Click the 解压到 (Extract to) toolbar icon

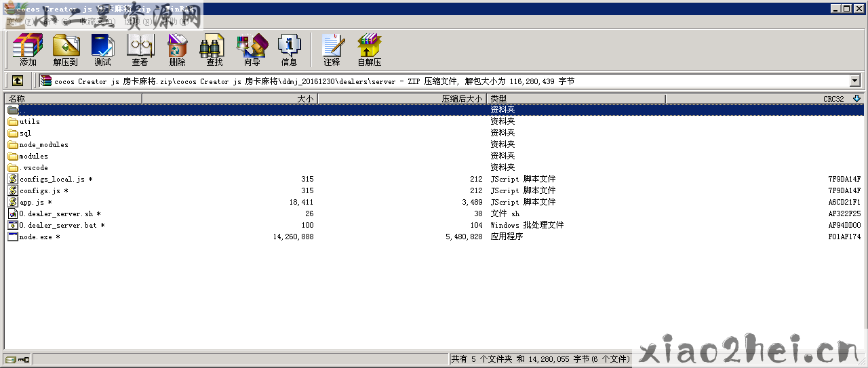tap(66, 45)
